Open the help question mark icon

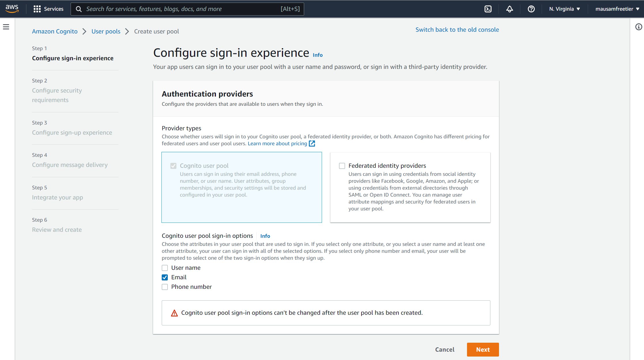pos(531,9)
